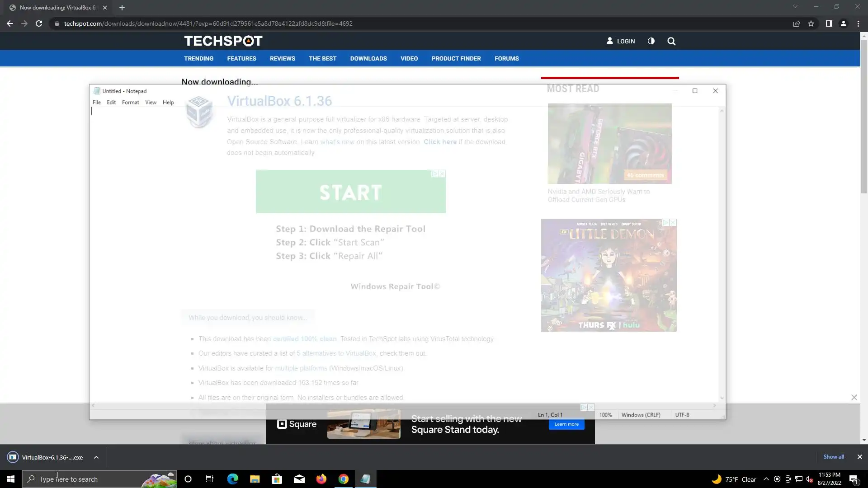Open the Firefox icon in the taskbar
Screen dimensions: 868x488
tap(321, 479)
